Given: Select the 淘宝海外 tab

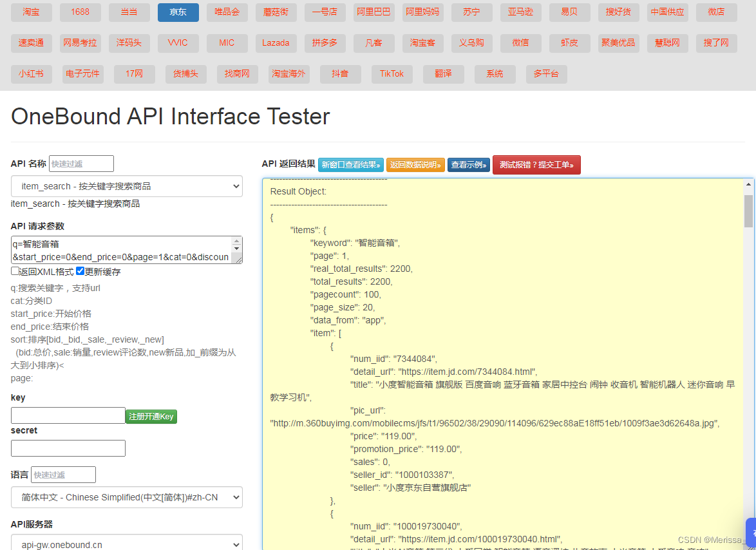Looking at the screenshot, I should (x=288, y=74).
